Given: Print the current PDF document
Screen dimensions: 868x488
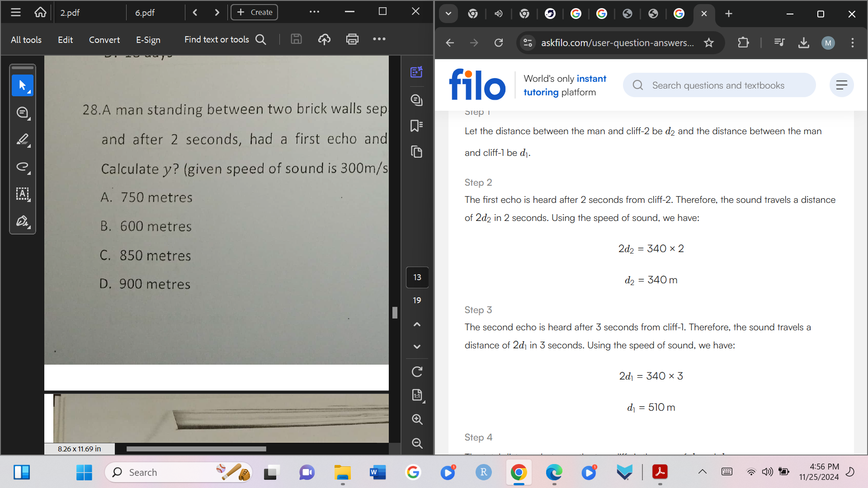Looking at the screenshot, I should pos(352,39).
